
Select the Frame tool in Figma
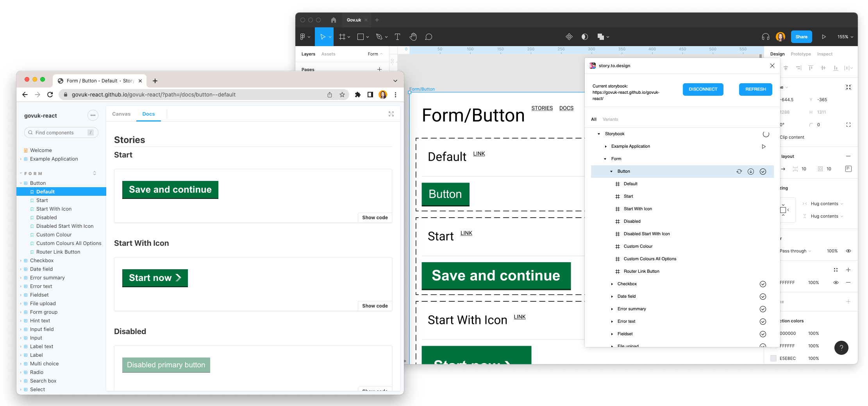coord(342,37)
